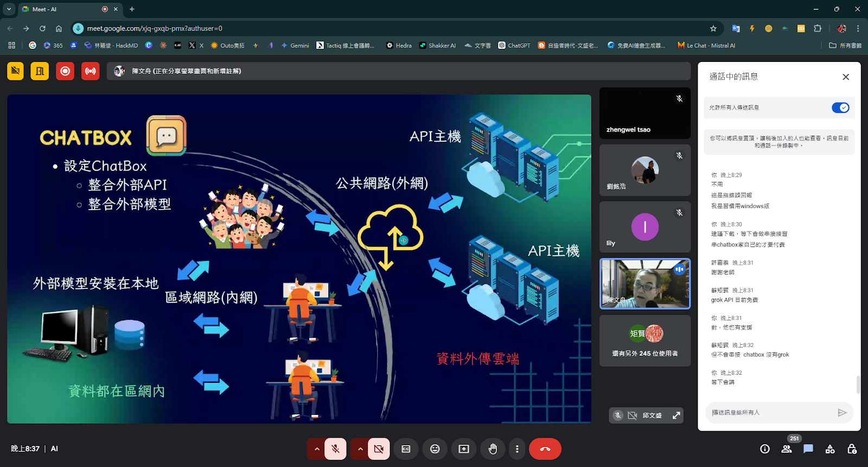Click Google Translate extension icon
This screenshot has height=467, width=868.
736,28
